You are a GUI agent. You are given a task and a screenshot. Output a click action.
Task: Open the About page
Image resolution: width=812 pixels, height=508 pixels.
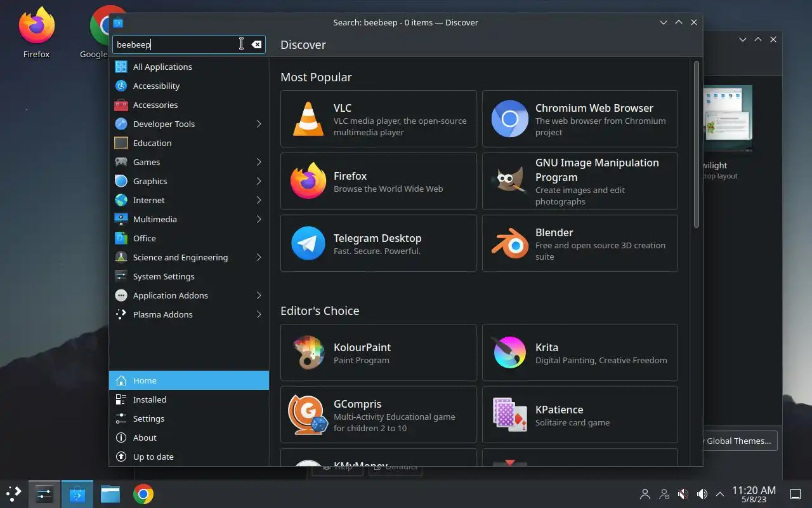(189, 438)
